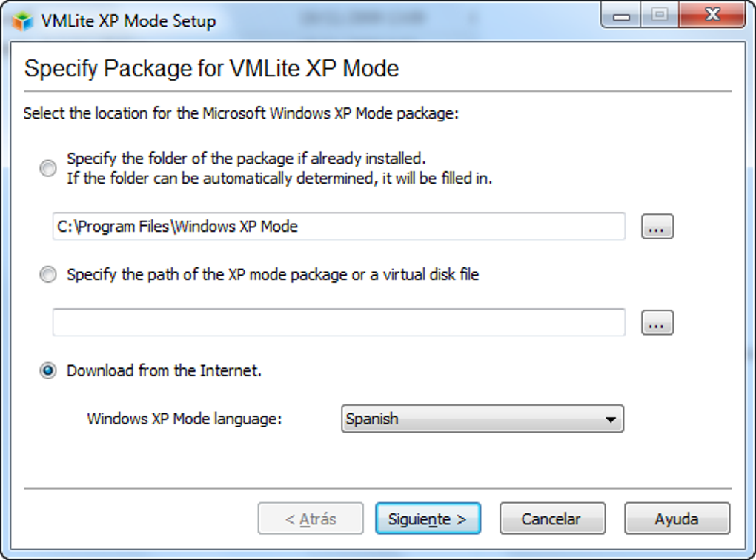Click the 'Select the location' instruction text
Screen dimensions: 756x560
click(242, 114)
